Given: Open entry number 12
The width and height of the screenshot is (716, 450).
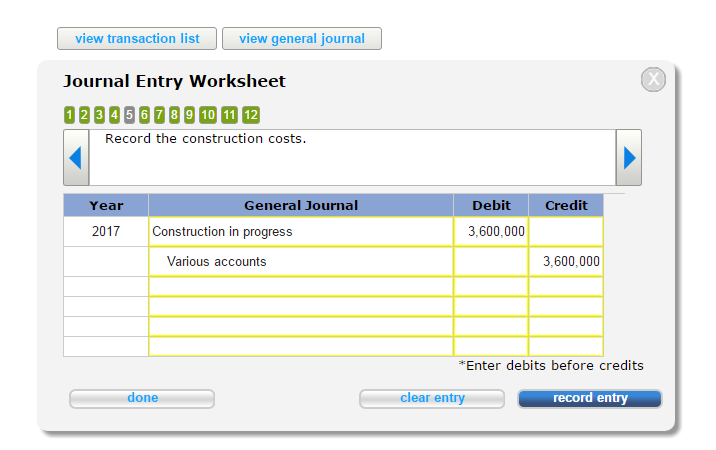Looking at the screenshot, I should 251,115.
